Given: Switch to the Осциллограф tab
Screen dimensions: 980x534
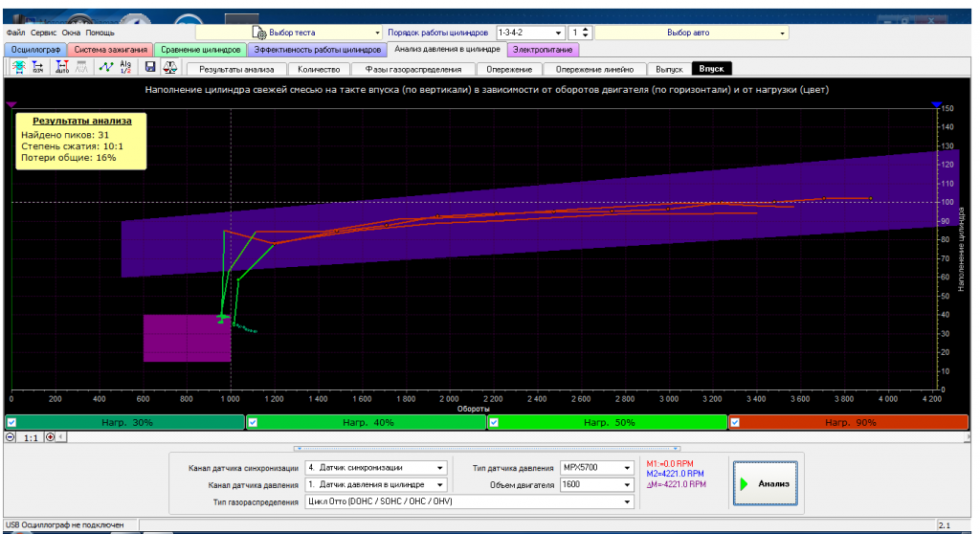Looking at the screenshot, I should pos(35,50).
